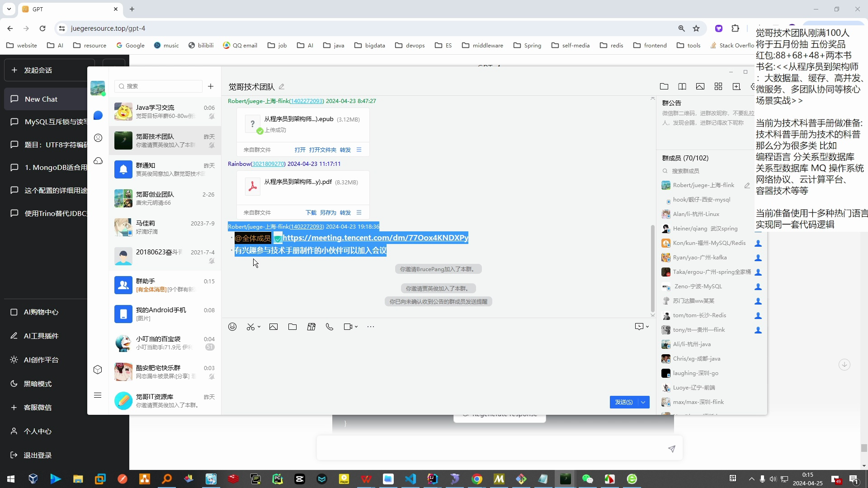
Task: Expand the screenshot tool dropdown arrow
Action: pos(259,327)
